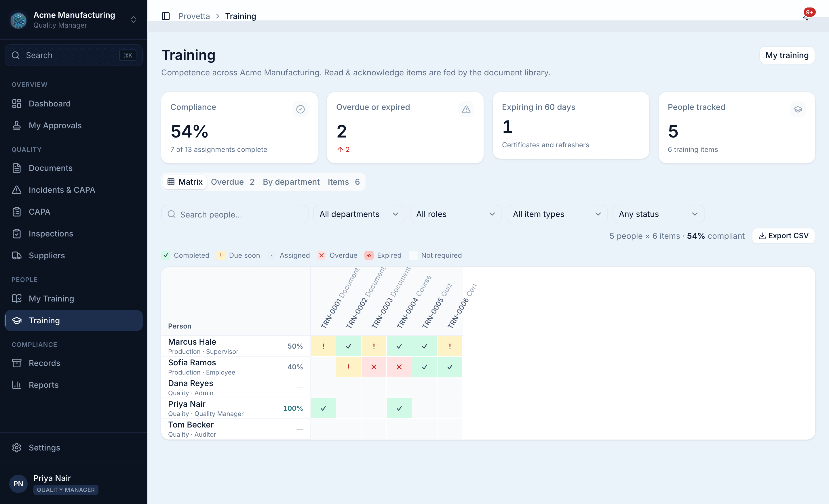This screenshot has height=504, width=829.
Task: Click the Records archive icon
Action: click(x=16, y=363)
